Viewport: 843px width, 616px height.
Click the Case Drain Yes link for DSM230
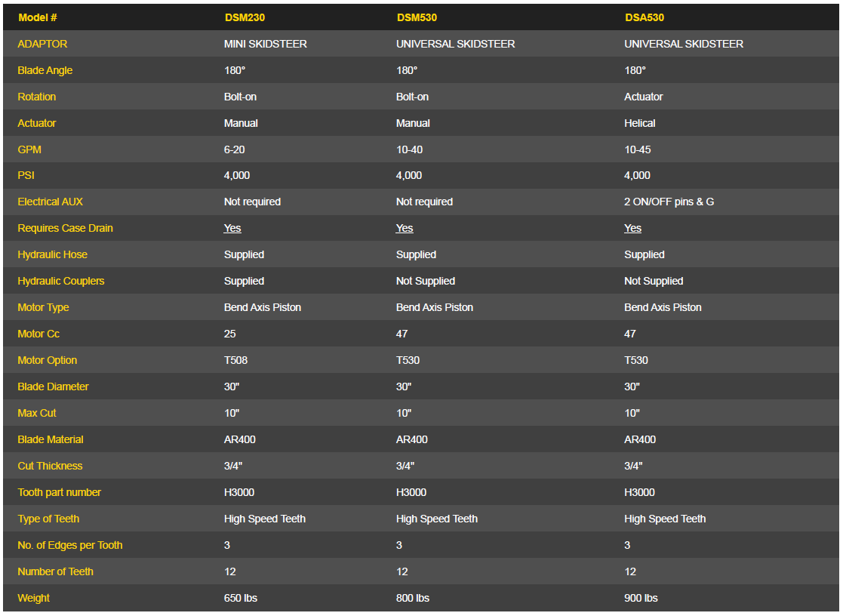click(232, 228)
